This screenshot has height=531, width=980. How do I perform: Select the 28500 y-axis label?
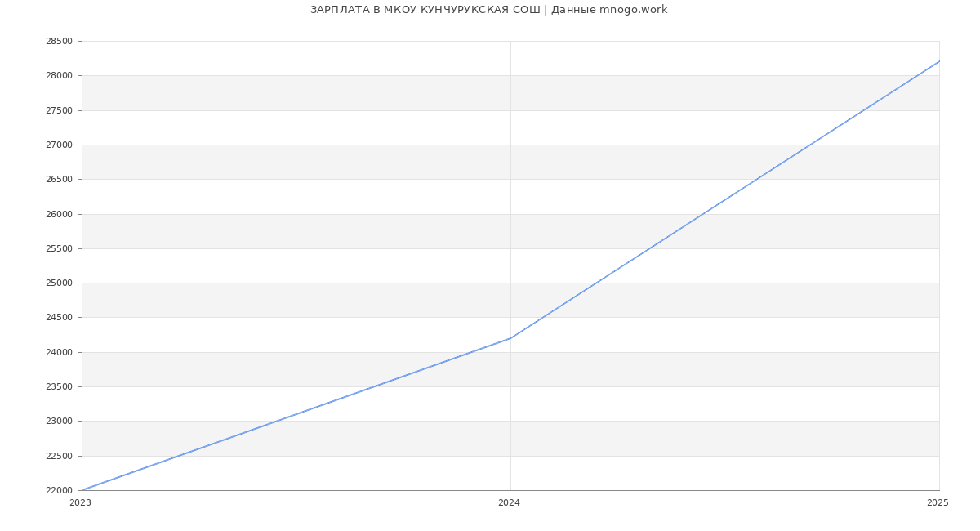coord(59,41)
